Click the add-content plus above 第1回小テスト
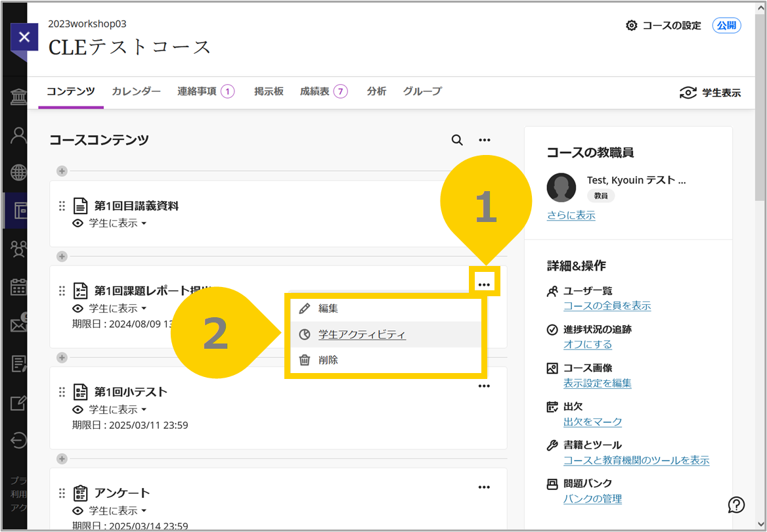Image resolution: width=767 pixels, height=532 pixels. 62,358
